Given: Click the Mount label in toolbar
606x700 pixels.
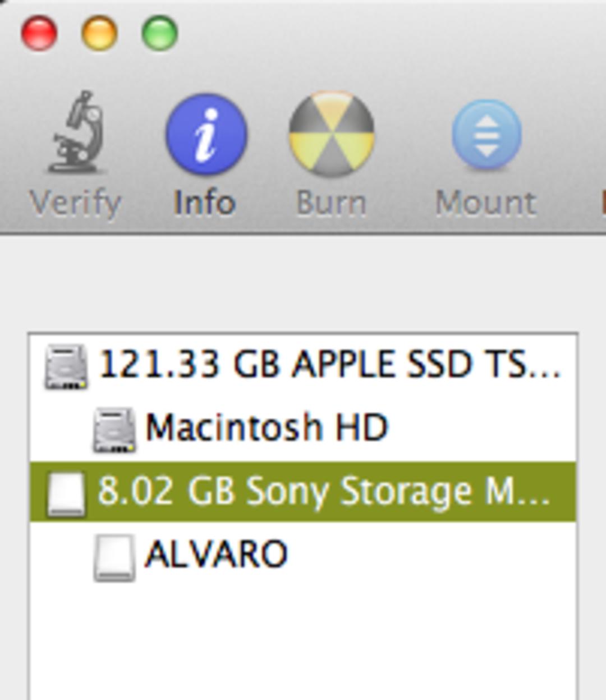Looking at the screenshot, I should pyautogui.click(x=486, y=202).
